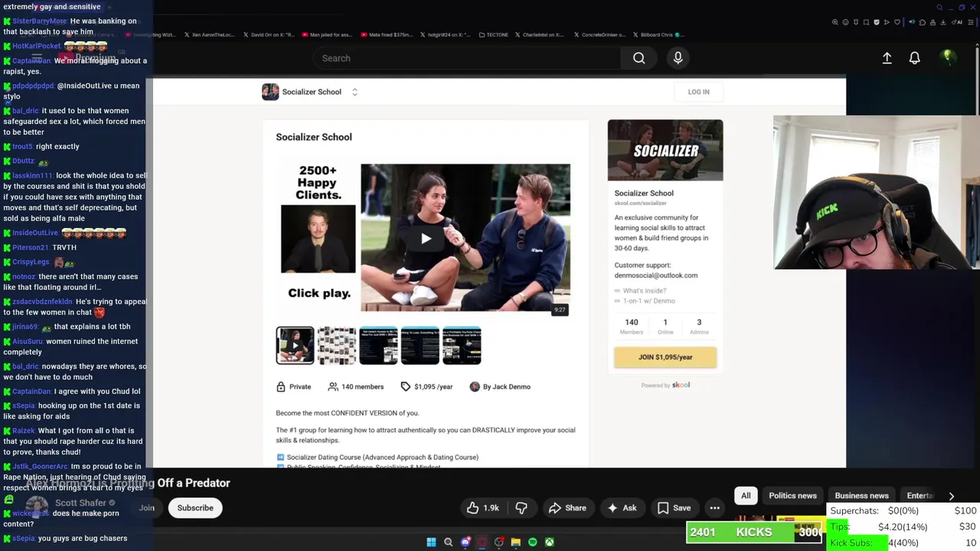Click the 1 Online stat

coord(665,327)
